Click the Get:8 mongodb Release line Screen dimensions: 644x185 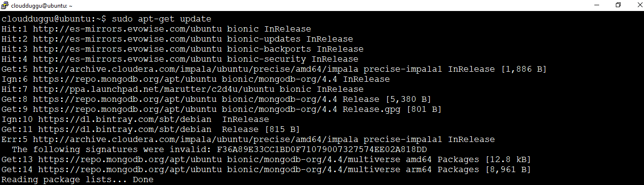click(216, 99)
